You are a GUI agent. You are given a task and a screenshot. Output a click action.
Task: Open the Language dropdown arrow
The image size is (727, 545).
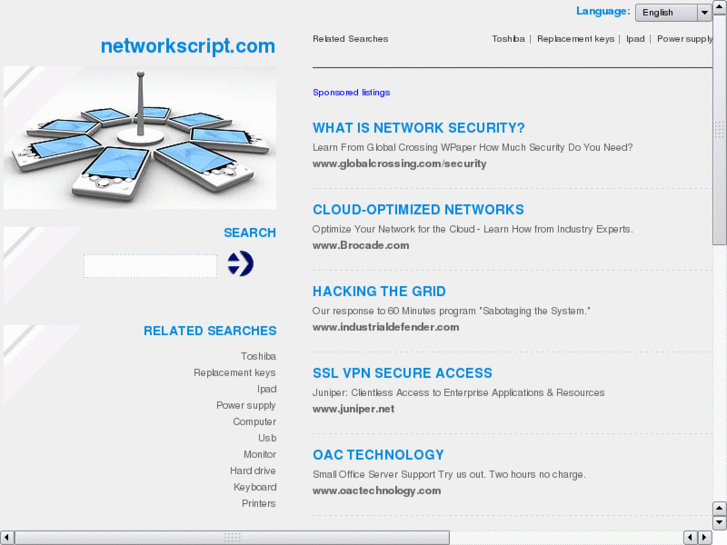[x=704, y=13]
